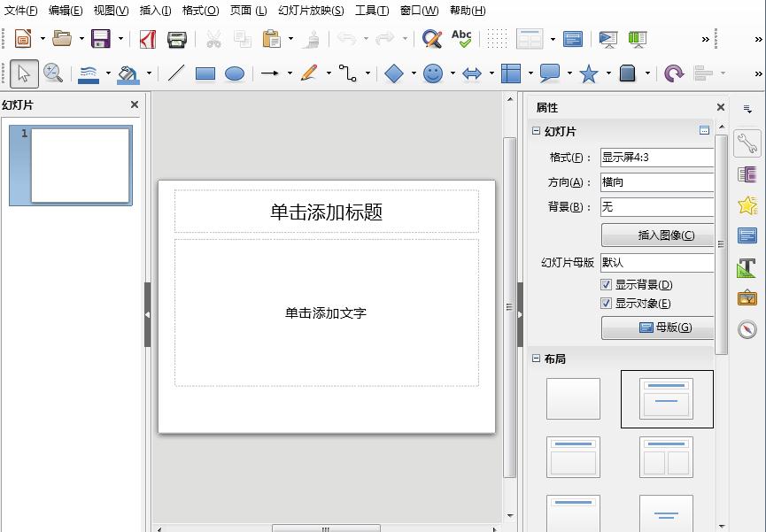This screenshot has width=766, height=532.
Task: Run the spelling check (Abc) icon
Action: point(461,38)
